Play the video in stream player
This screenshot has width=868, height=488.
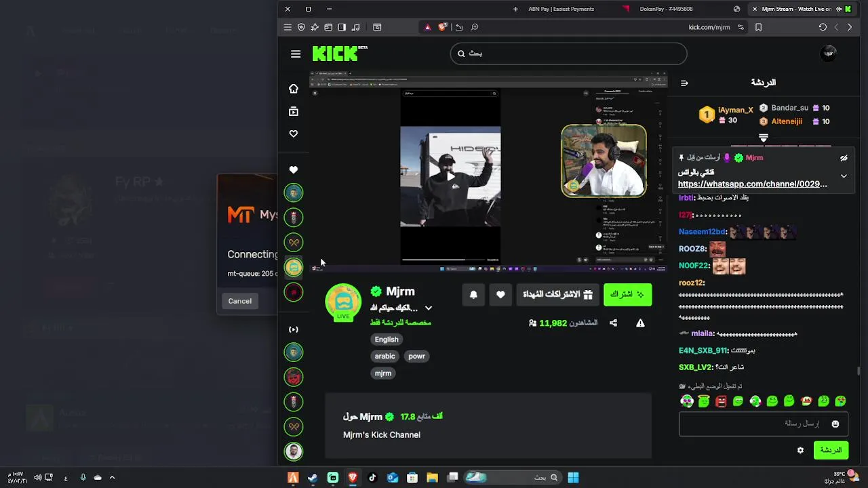450,176
